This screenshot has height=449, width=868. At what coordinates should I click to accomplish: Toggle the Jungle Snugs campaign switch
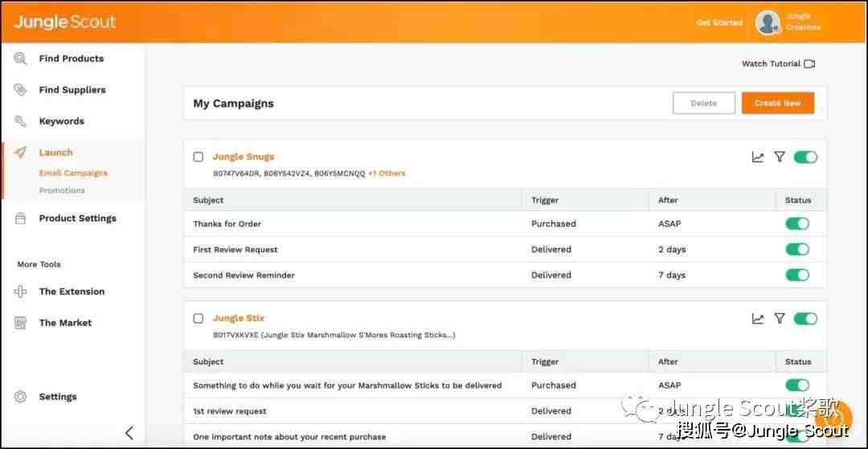[805, 157]
